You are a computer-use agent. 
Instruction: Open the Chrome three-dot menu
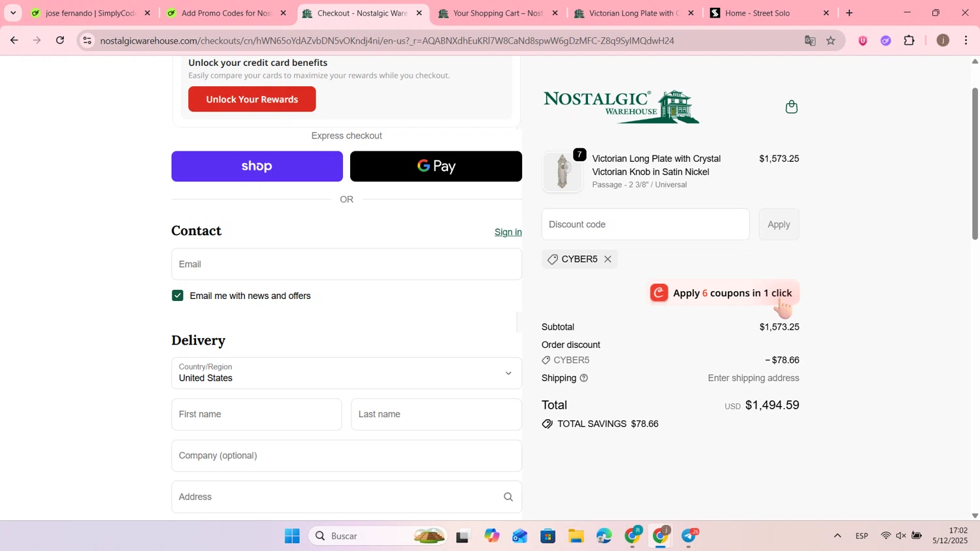(x=966, y=40)
